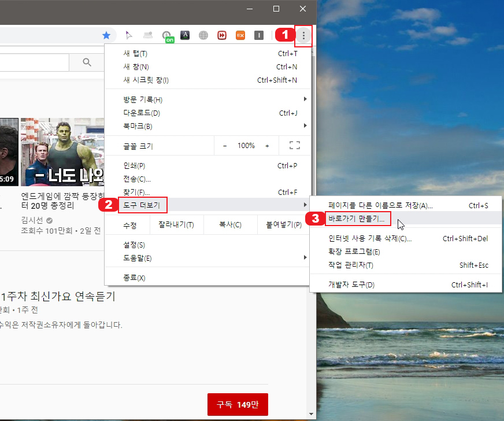
Task: Click the plus to increase zoom level
Action: pos(267,145)
